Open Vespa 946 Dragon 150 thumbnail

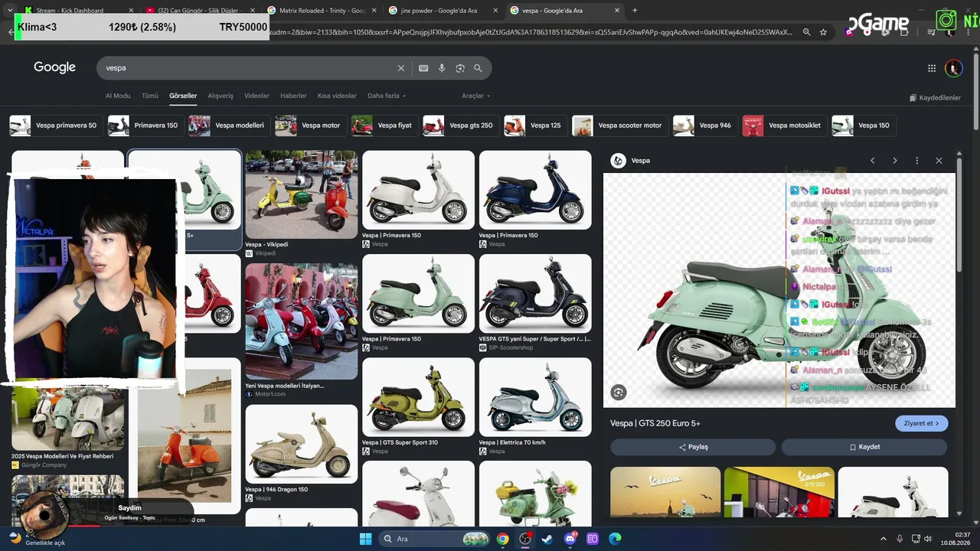click(301, 444)
